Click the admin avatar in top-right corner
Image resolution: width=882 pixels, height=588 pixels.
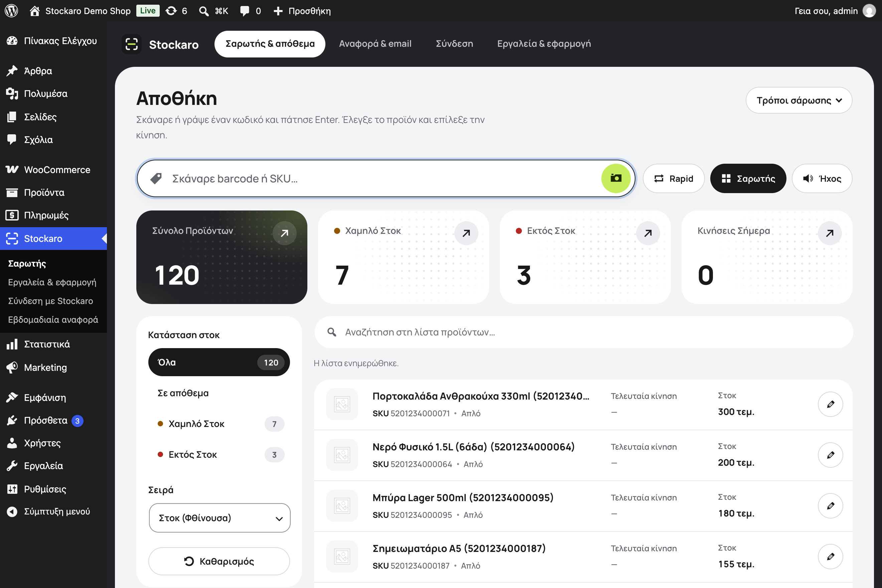[x=869, y=11]
